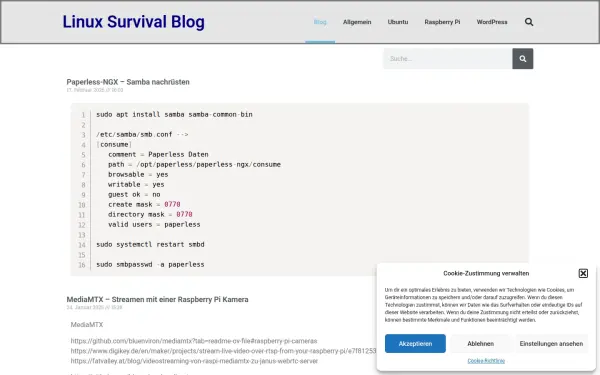
Task: Click code line '[consume]'
Action: (114, 144)
